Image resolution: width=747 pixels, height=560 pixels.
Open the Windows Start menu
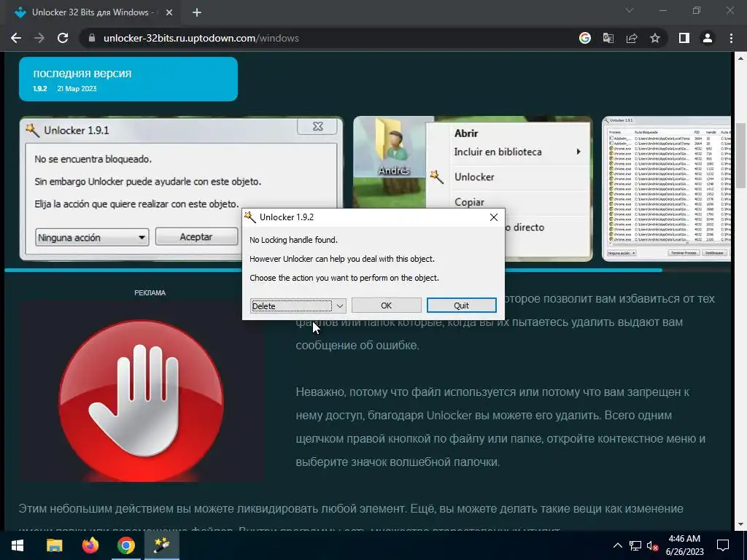pyautogui.click(x=18, y=545)
